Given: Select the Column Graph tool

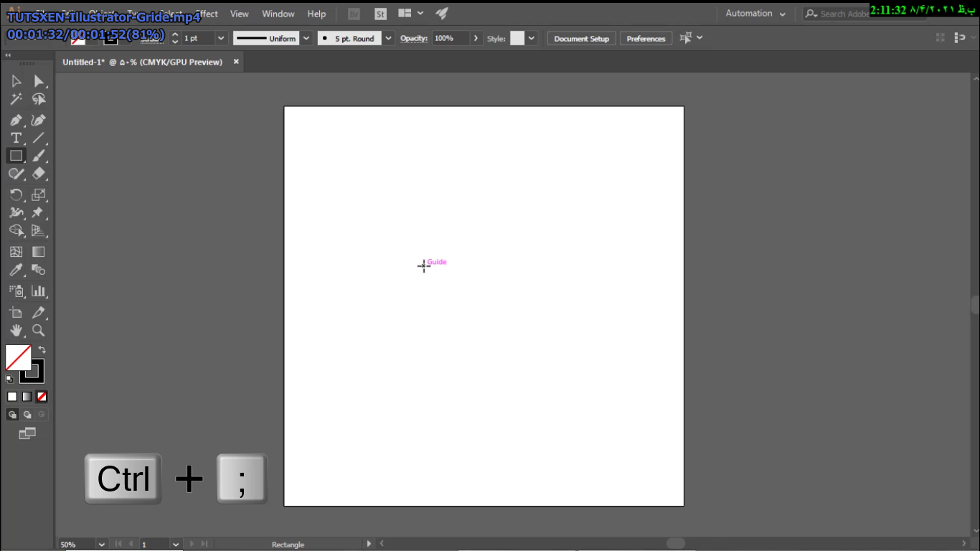Looking at the screenshot, I should coord(39,291).
